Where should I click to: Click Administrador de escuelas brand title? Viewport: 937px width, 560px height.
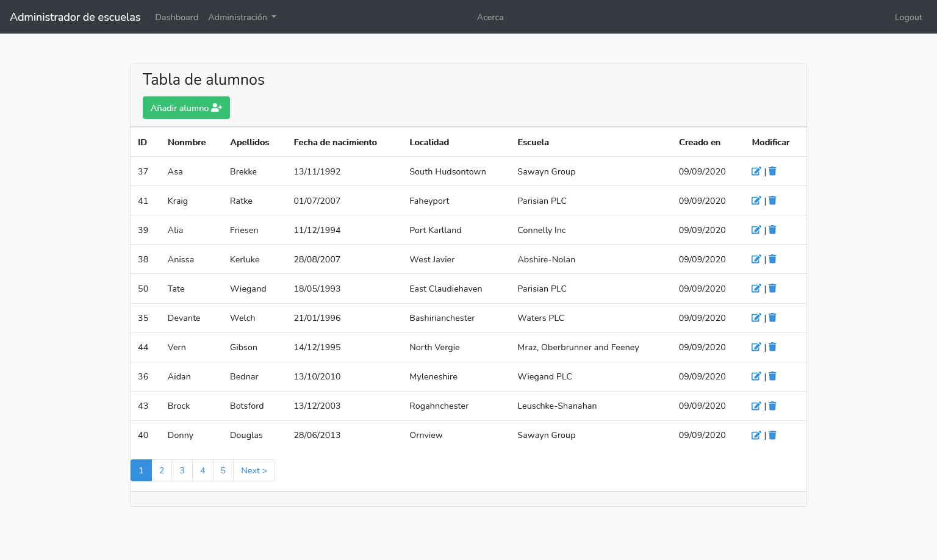point(75,17)
